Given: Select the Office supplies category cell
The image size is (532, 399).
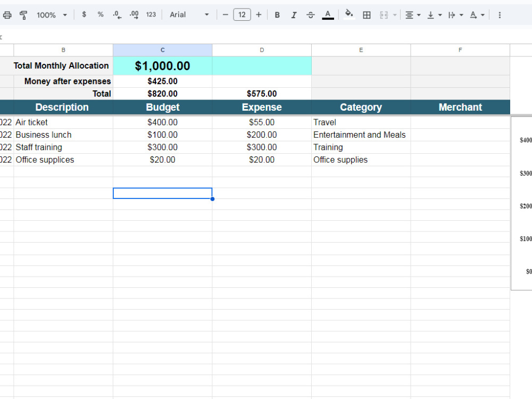Looking at the screenshot, I should coord(361,160).
